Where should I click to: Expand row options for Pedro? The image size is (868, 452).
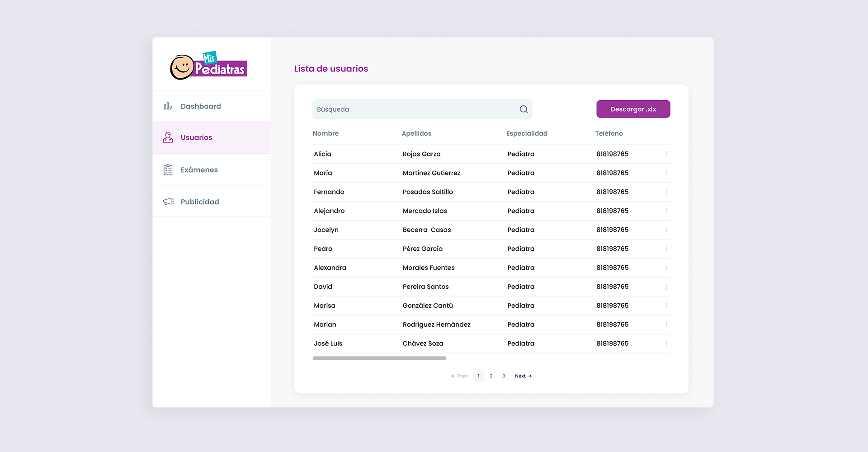click(x=666, y=249)
